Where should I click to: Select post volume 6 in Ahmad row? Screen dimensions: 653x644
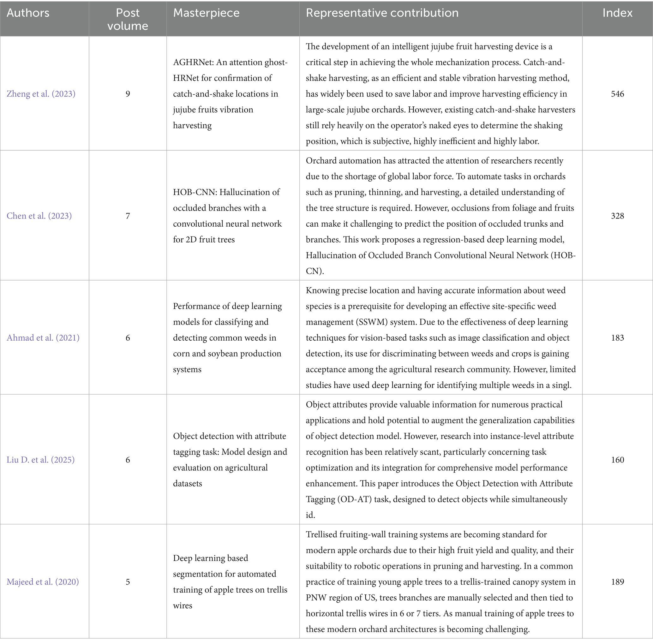pyautogui.click(x=128, y=337)
